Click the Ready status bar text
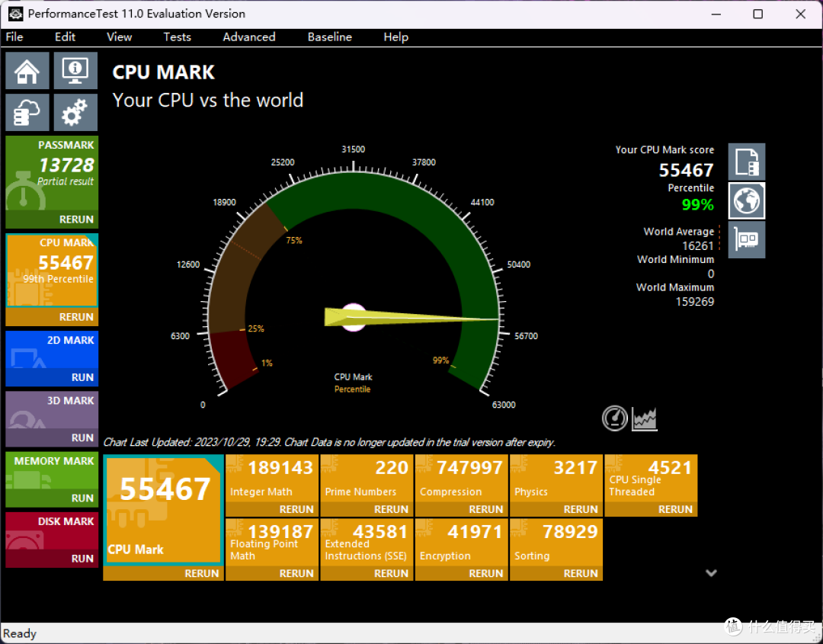The width and height of the screenshot is (823, 644). point(20,633)
